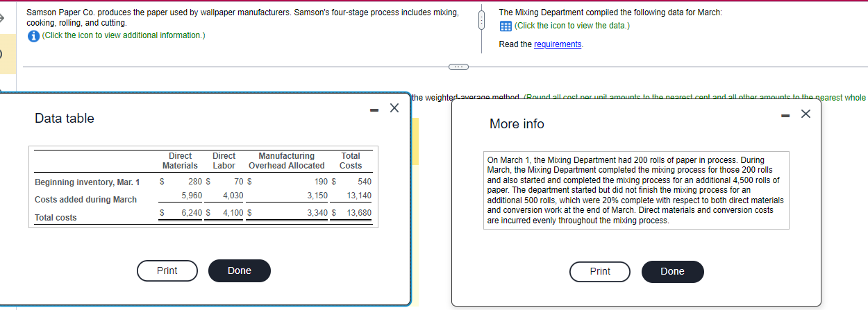
Task: Click Done in the Data table dialog
Action: [240, 270]
